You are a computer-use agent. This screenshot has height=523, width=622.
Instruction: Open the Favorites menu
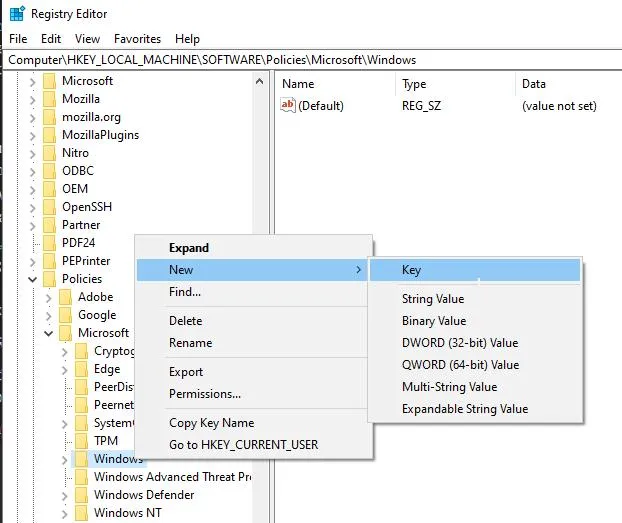click(137, 39)
